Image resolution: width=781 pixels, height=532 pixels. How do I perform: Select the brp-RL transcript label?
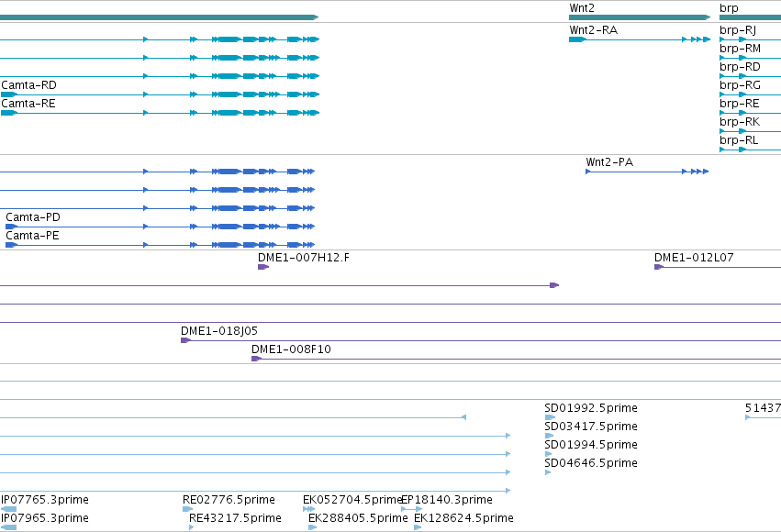739,140
